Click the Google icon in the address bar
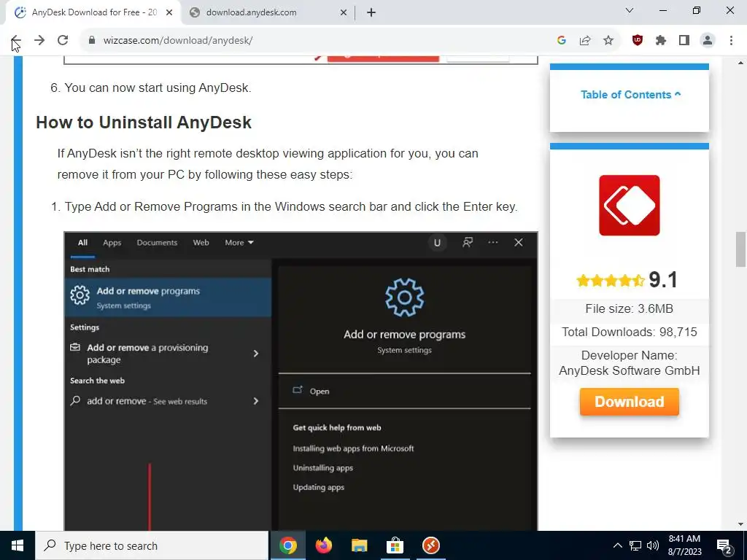The image size is (747, 560). coord(561,41)
